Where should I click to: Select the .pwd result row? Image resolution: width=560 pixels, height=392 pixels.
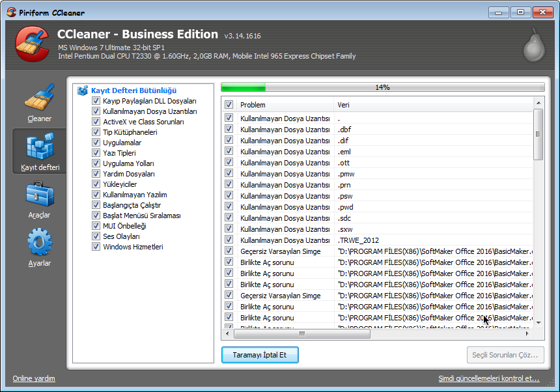(378, 207)
